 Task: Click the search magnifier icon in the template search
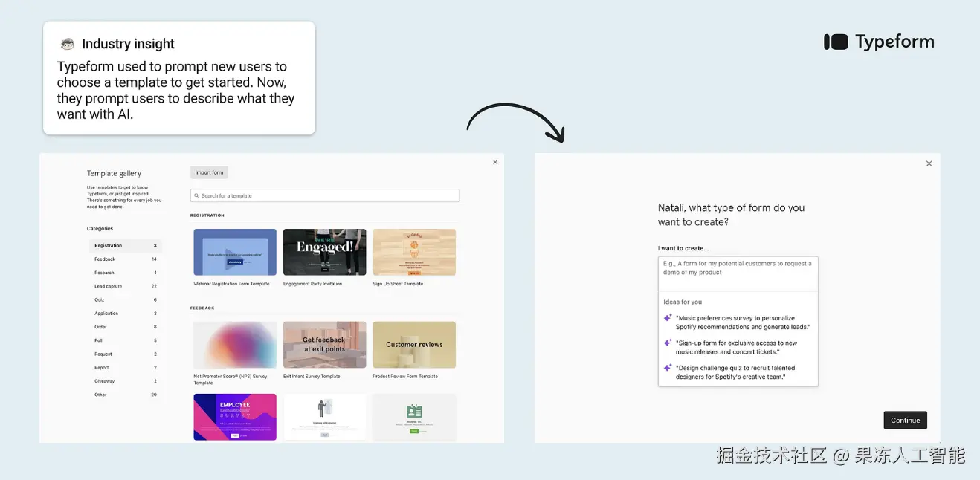point(196,196)
